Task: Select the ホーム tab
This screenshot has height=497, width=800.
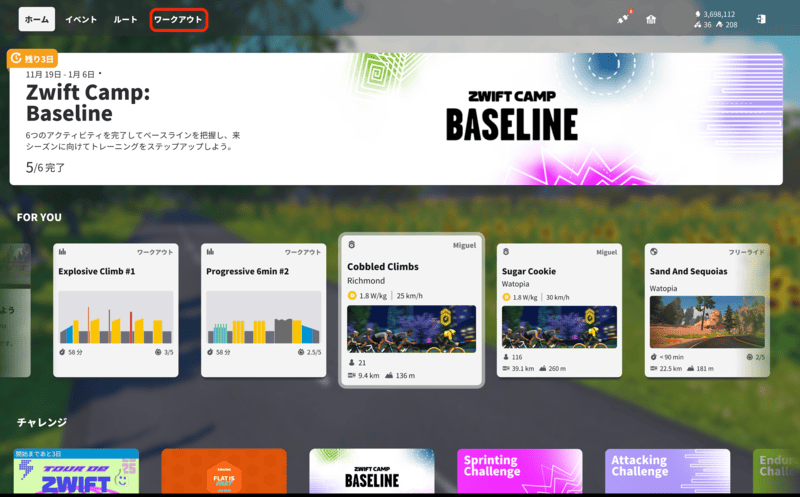Action: click(37, 19)
